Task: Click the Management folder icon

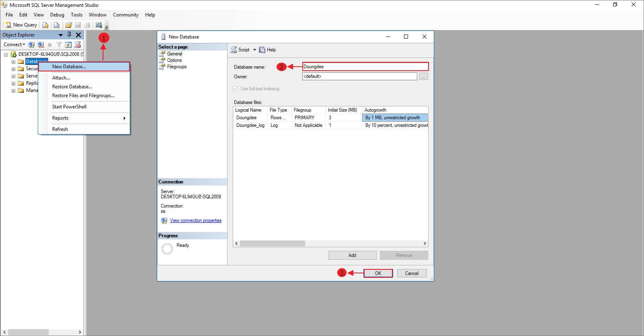Action: tap(21, 90)
